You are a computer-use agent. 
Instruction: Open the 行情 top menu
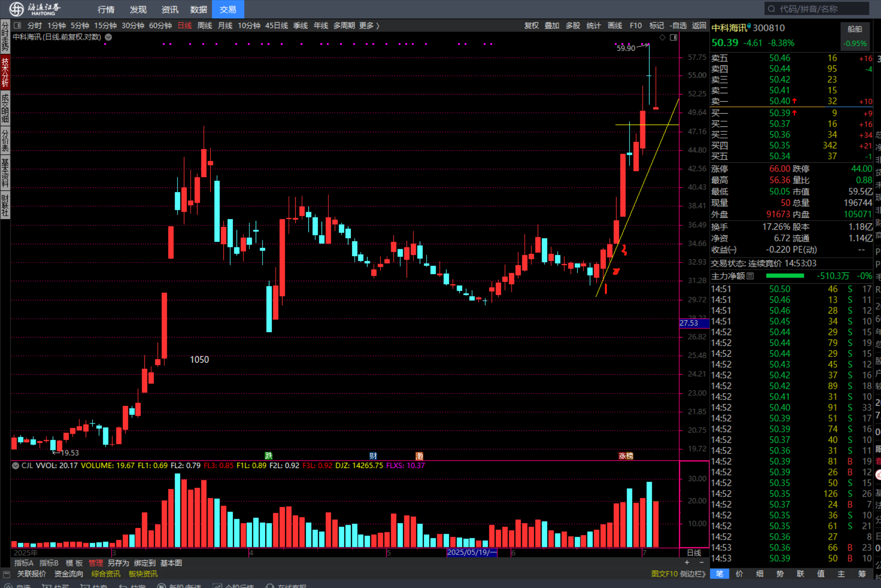106,9
